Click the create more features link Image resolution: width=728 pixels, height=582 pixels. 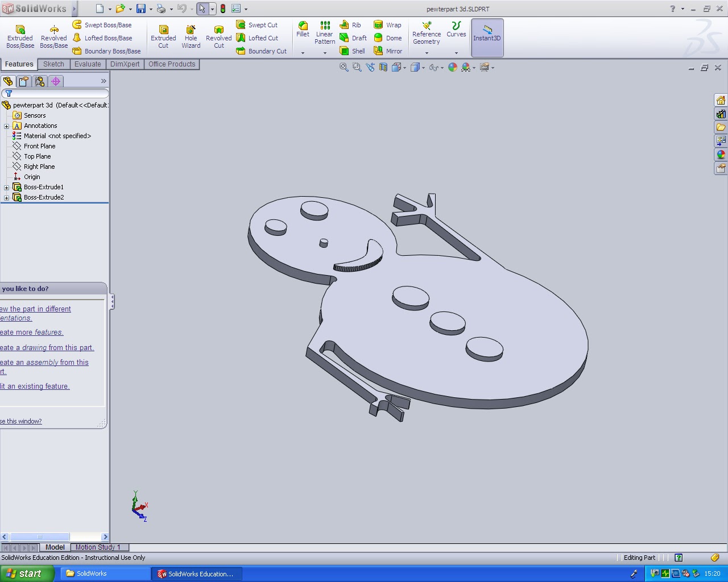32,332
